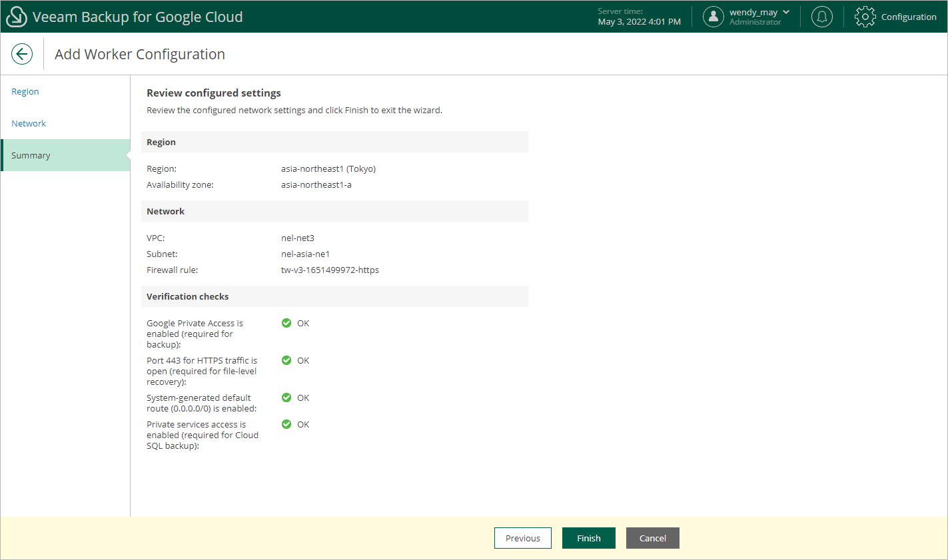This screenshot has height=560, width=948.
Task: Open the notifications bell icon
Action: pyautogui.click(x=822, y=17)
